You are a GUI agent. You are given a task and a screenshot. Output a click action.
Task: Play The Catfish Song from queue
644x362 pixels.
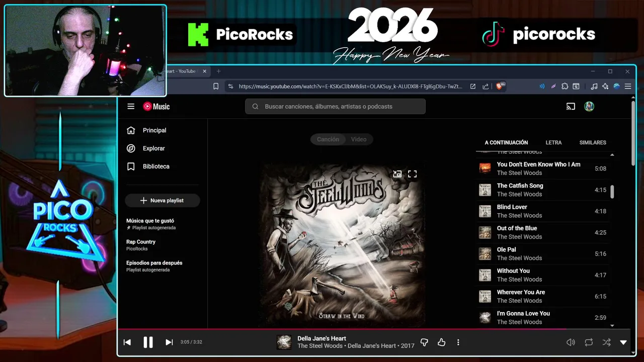pyautogui.click(x=542, y=190)
